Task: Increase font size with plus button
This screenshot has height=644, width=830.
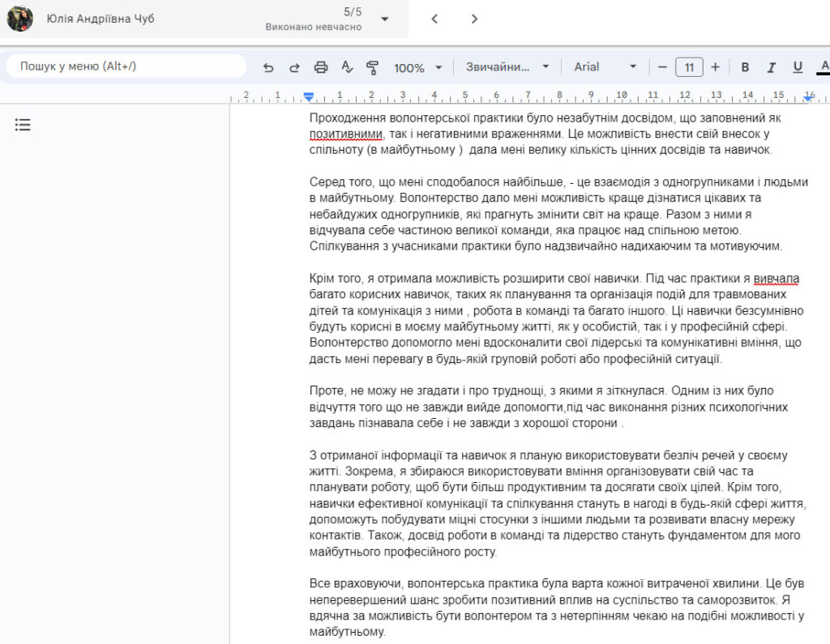Action: click(715, 67)
